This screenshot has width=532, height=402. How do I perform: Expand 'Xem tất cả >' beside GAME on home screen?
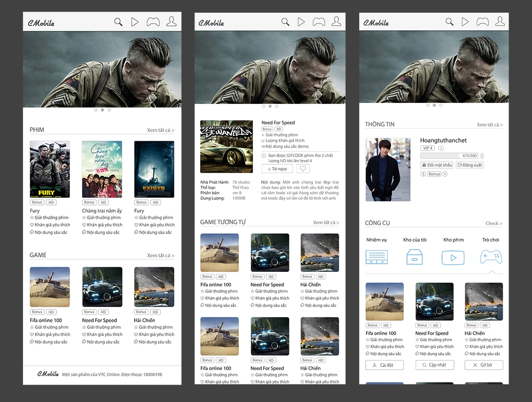point(161,255)
